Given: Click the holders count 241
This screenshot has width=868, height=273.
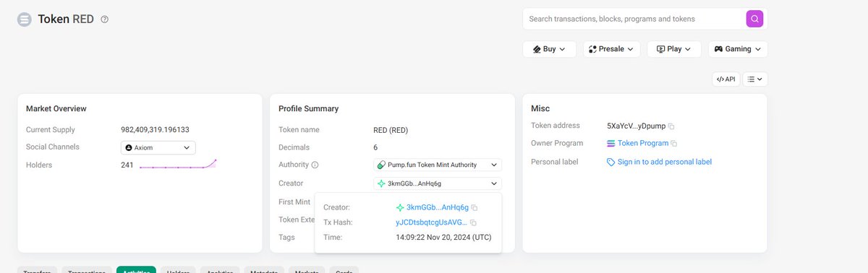Looking at the screenshot, I should [x=127, y=165].
